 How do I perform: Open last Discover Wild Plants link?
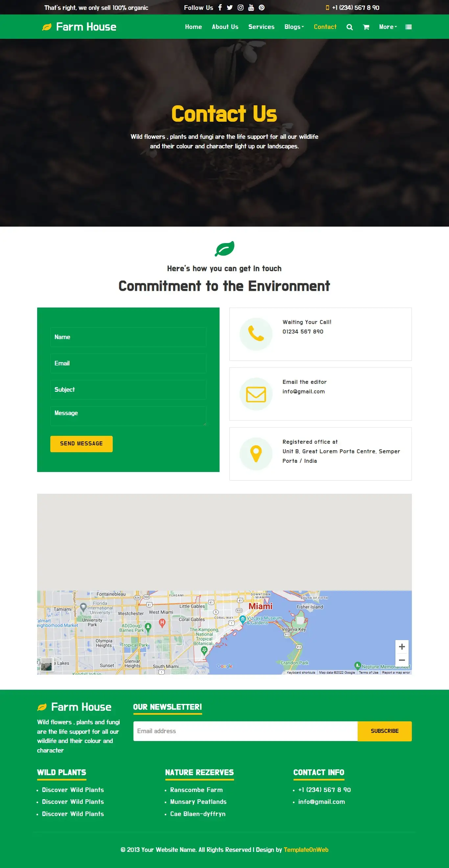[x=73, y=814]
